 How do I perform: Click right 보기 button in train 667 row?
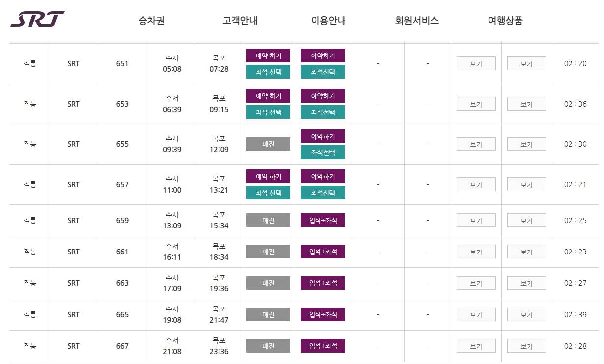(x=527, y=346)
